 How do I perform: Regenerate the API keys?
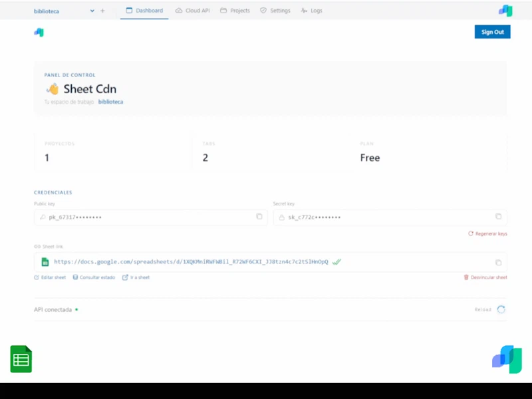[x=487, y=234]
